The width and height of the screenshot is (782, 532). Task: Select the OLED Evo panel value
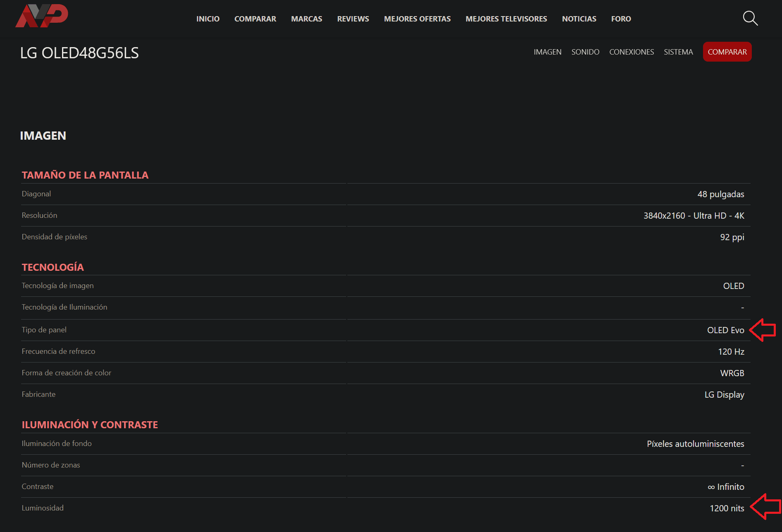[726, 330]
